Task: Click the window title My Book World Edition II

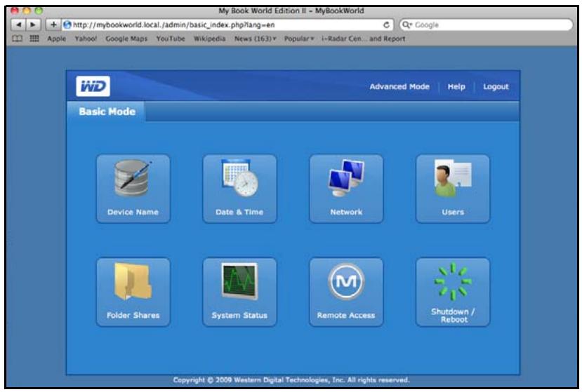Action: 291,11
